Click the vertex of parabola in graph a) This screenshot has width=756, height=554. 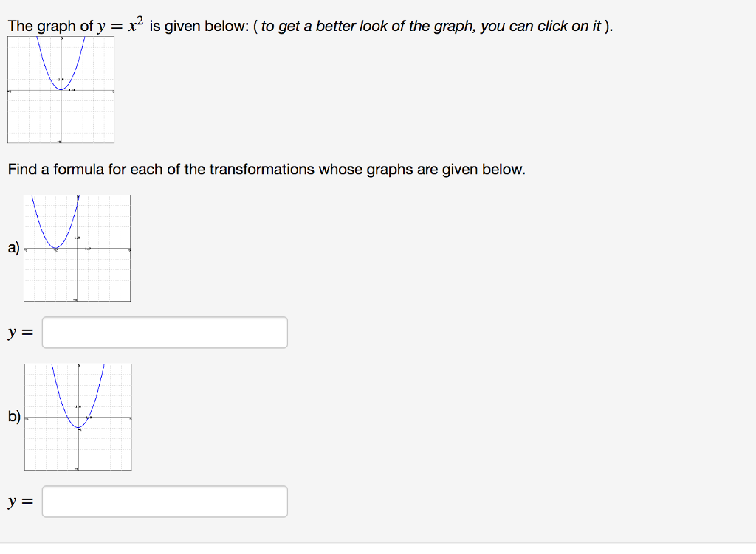point(56,248)
